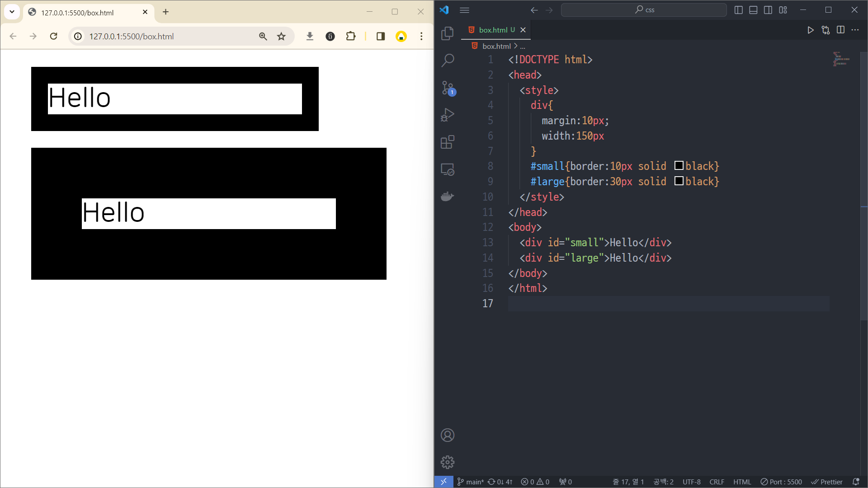The image size is (868, 488).
Task: Open the Search view in activity bar
Action: click(x=447, y=60)
